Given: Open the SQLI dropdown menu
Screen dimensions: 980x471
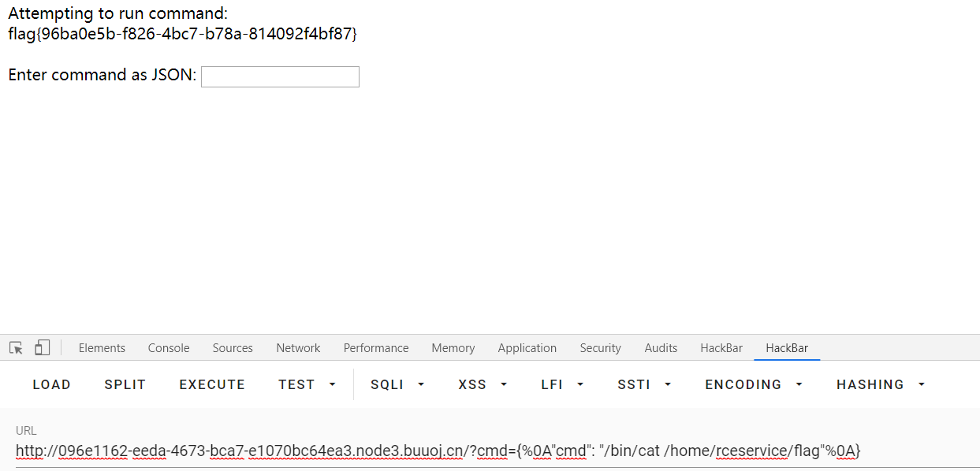Looking at the screenshot, I should coord(397,384).
